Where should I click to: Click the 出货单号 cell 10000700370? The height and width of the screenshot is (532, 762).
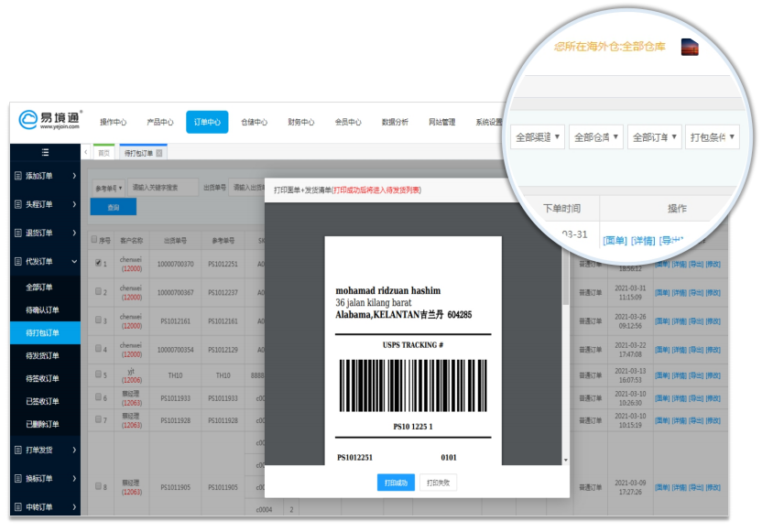pyautogui.click(x=176, y=265)
